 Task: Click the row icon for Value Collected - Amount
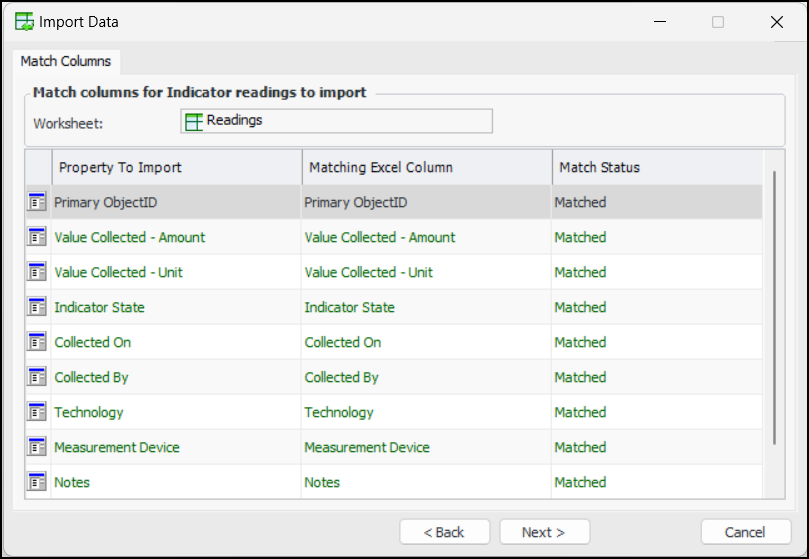click(37, 237)
